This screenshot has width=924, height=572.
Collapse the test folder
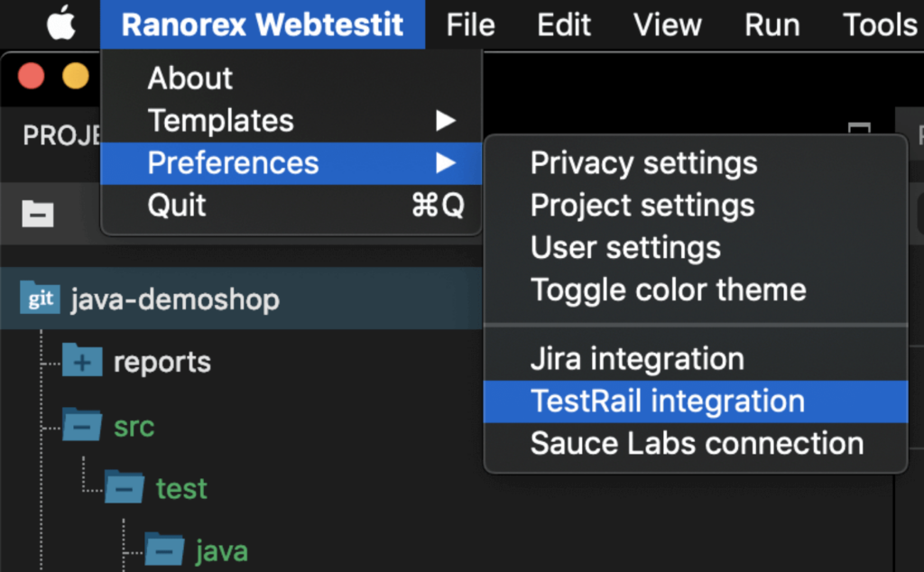click(124, 486)
